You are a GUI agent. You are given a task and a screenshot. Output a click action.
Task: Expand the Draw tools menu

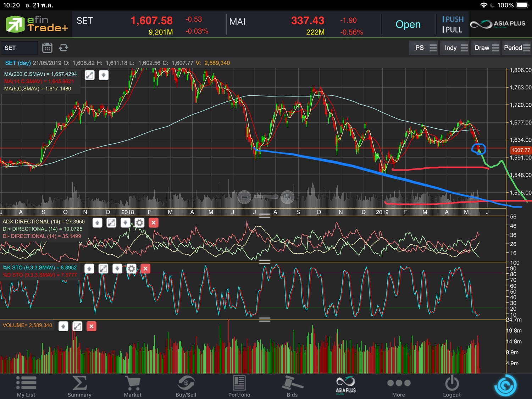[486, 48]
